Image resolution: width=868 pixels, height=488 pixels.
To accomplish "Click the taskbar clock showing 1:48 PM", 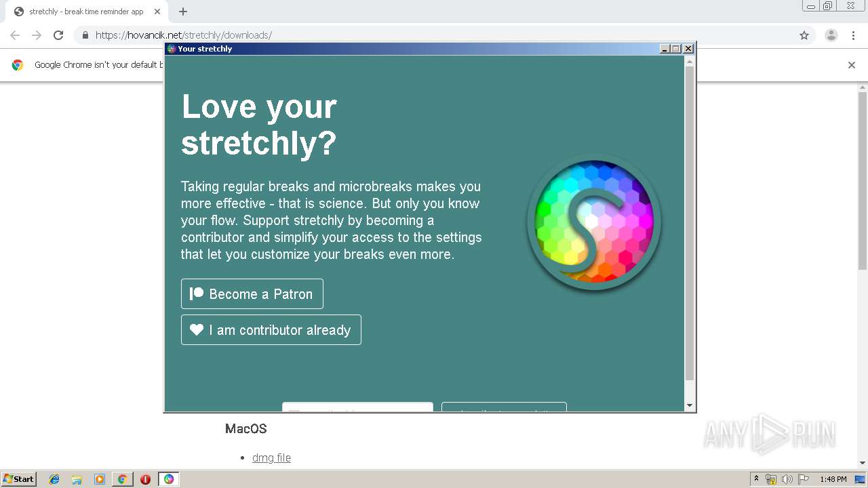I will tap(833, 479).
